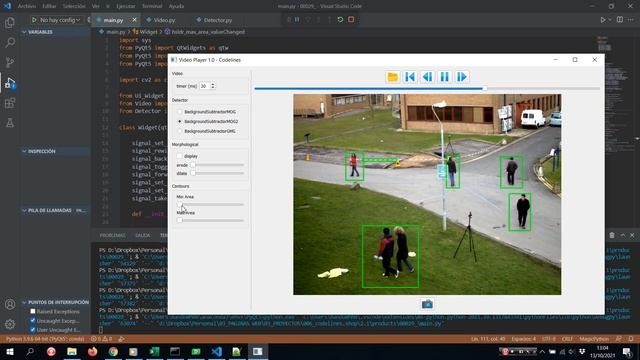The image size is (640, 360).
Task: Open Editar menu
Action: 49,6
